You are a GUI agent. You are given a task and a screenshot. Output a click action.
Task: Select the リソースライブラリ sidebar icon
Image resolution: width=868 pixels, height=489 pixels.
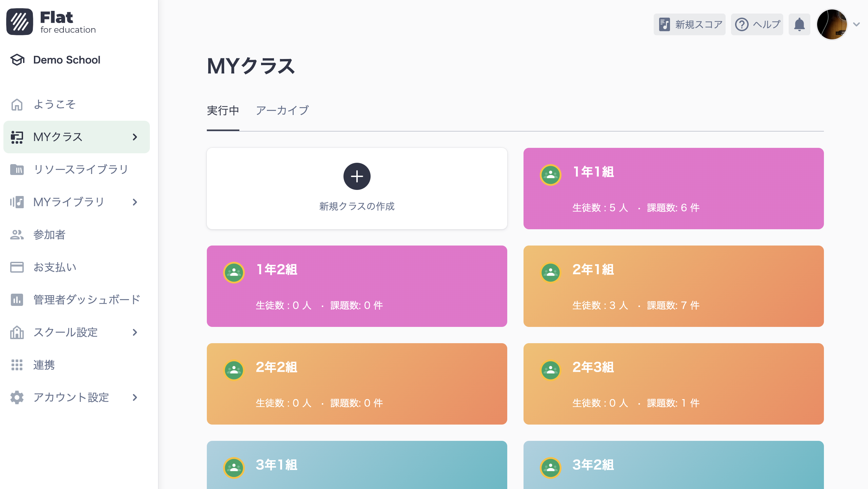(x=17, y=169)
